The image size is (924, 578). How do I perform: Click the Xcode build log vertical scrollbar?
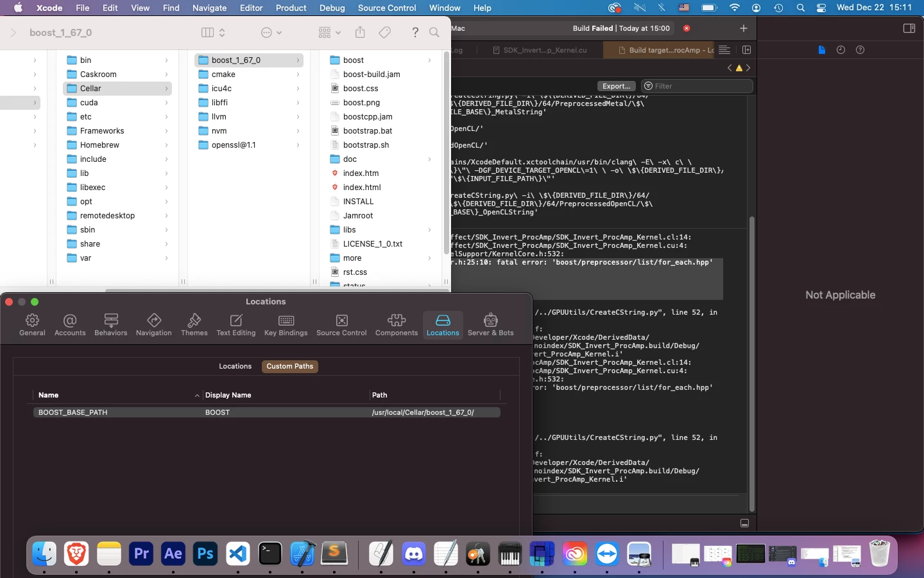751,363
